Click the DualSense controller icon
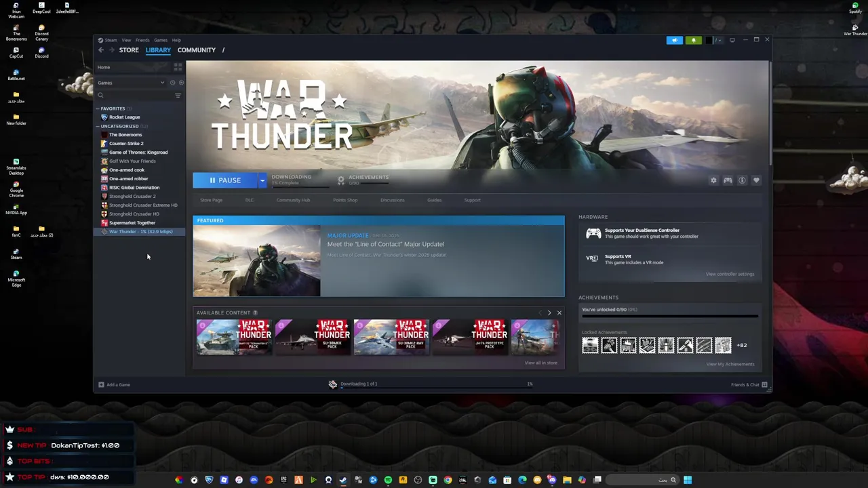Screen dimensions: 868x488 593,233
